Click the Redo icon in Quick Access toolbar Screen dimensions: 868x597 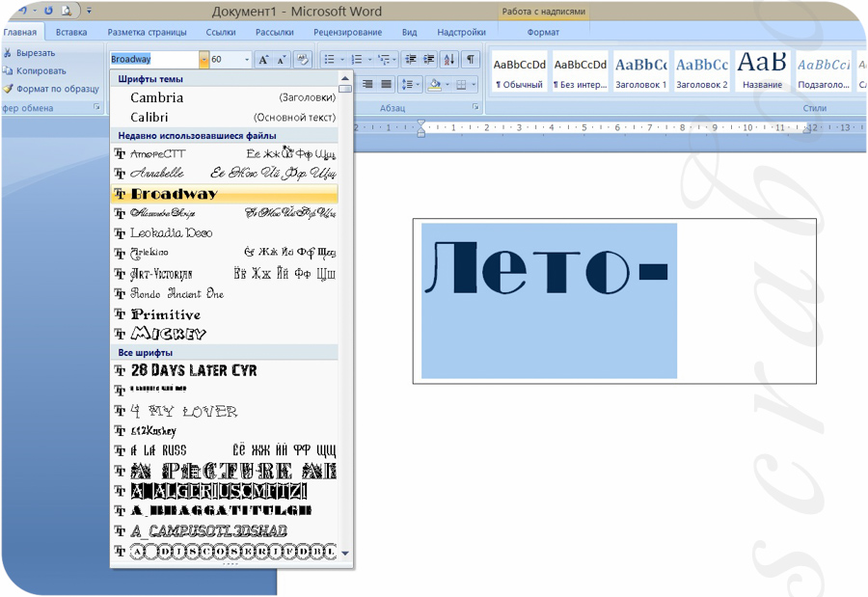[x=48, y=11]
